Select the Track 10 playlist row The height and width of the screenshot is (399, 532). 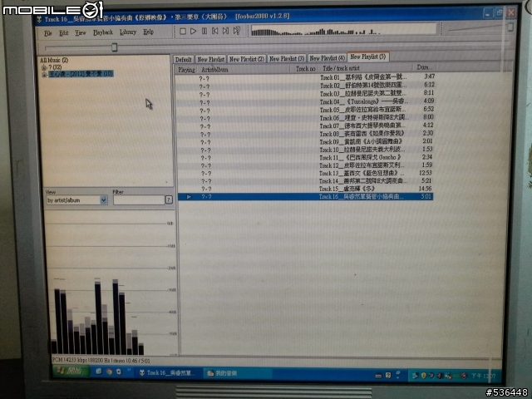[305, 150]
